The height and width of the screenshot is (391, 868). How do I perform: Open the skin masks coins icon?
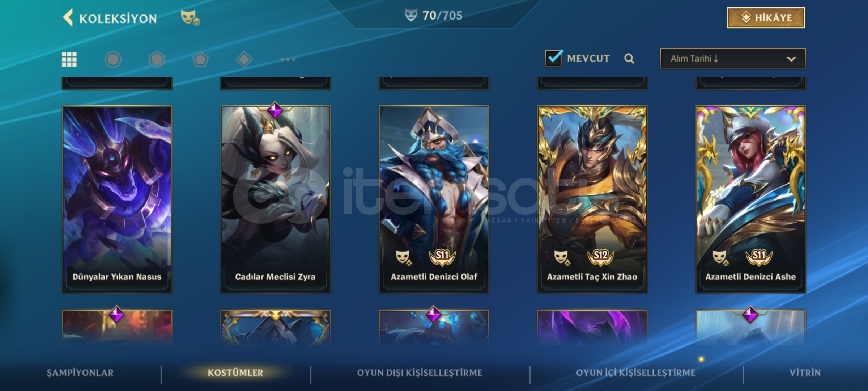pyautogui.click(x=191, y=17)
